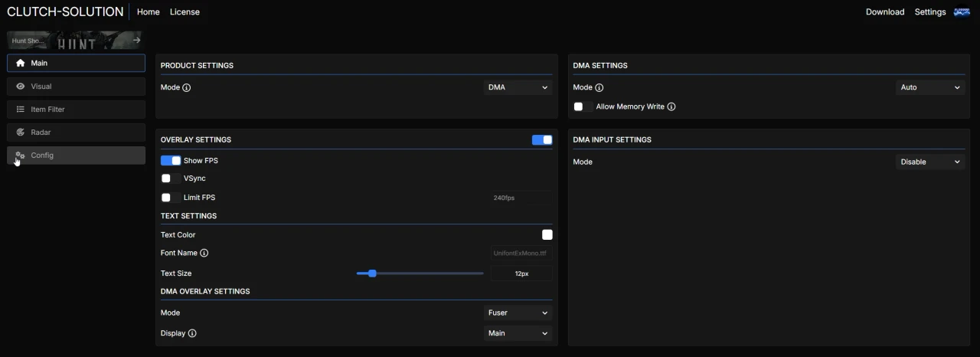Open the Settings link in the top bar

coord(930,12)
